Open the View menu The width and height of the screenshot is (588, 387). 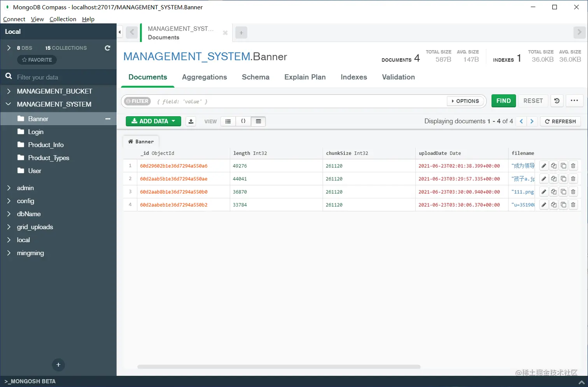pos(37,19)
